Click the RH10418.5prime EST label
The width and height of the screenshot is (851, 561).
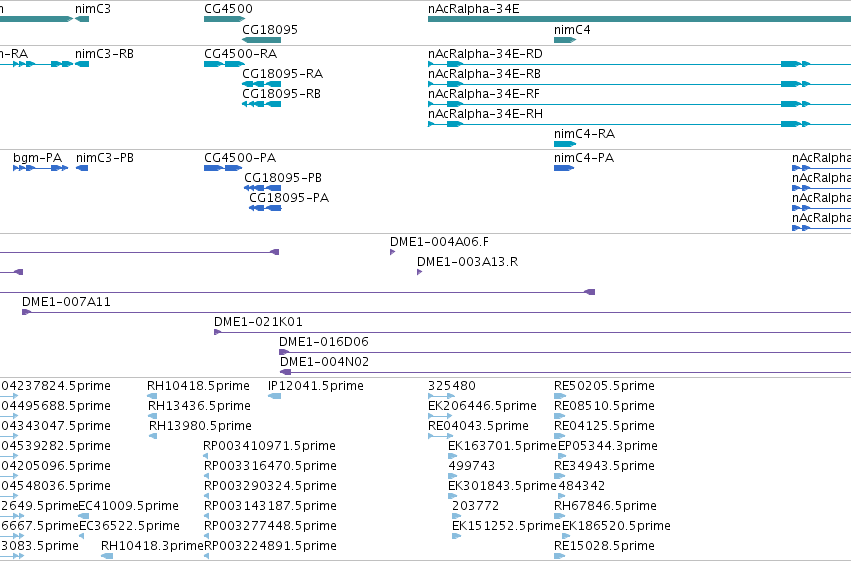click(198, 386)
